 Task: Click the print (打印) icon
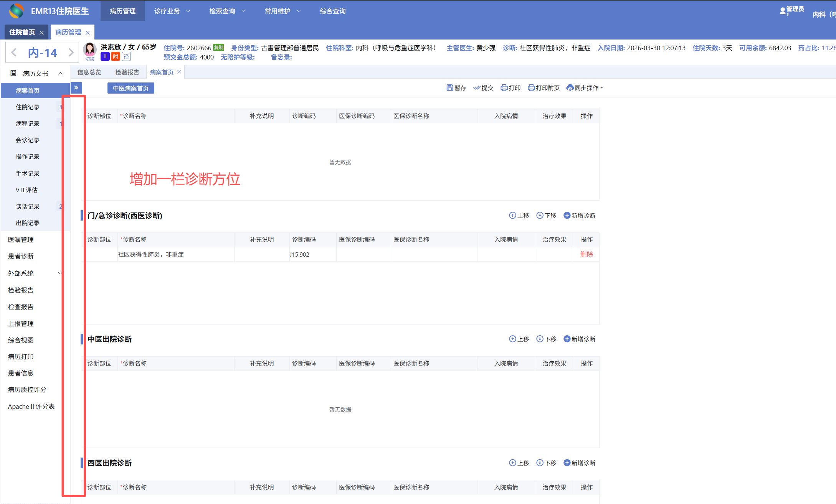click(504, 88)
